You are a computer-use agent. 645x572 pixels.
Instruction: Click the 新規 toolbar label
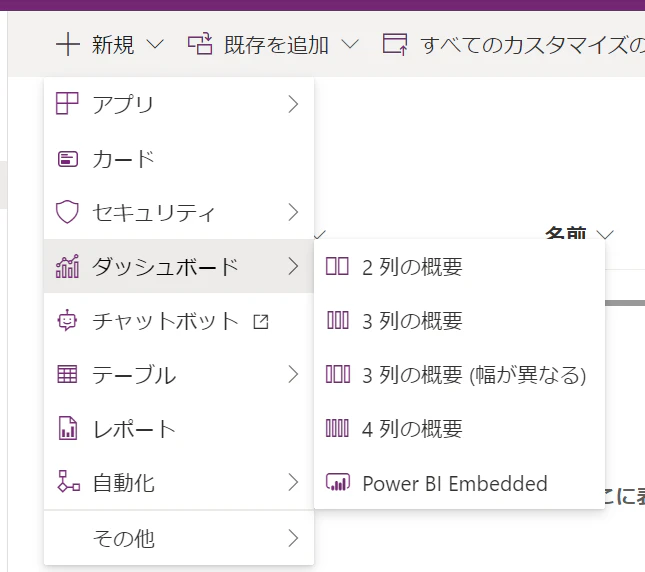tap(113, 44)
